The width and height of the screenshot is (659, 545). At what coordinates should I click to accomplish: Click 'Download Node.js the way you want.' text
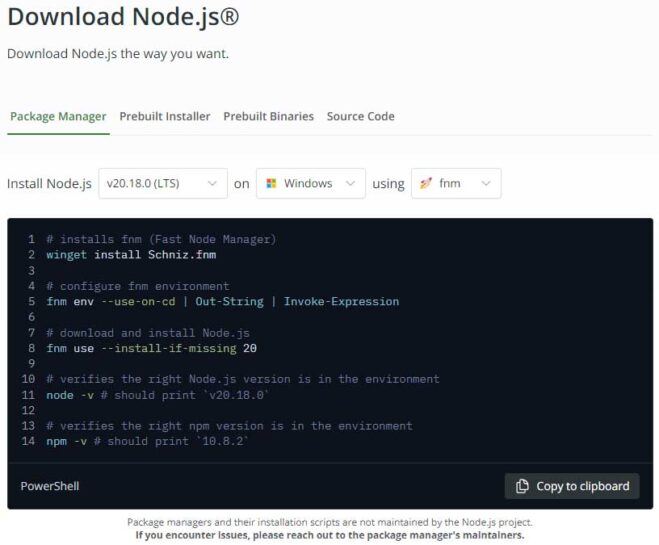(x=118, y=54)
